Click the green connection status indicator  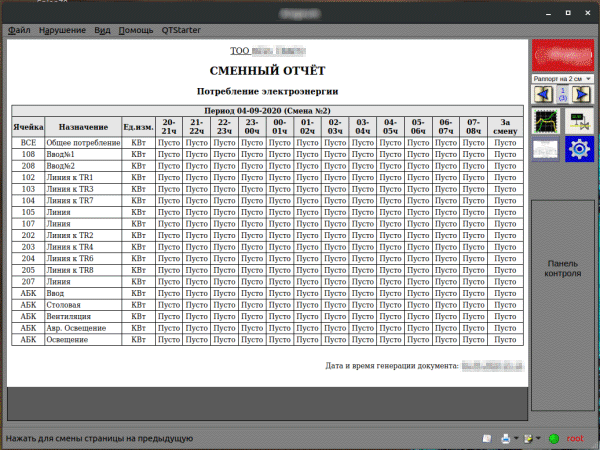click(x=554, y=439)
